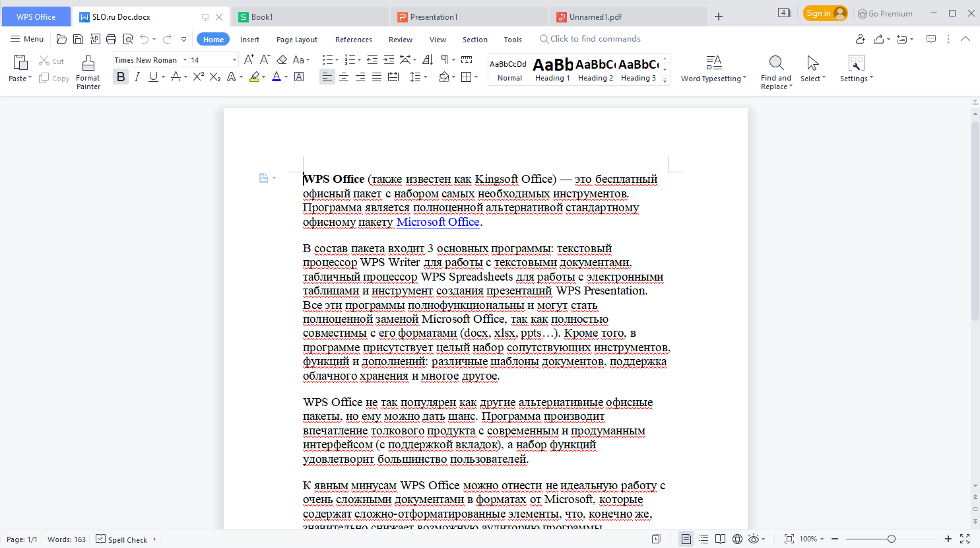Apply the Normal style
980x548 pixels.
click(509, 69)
